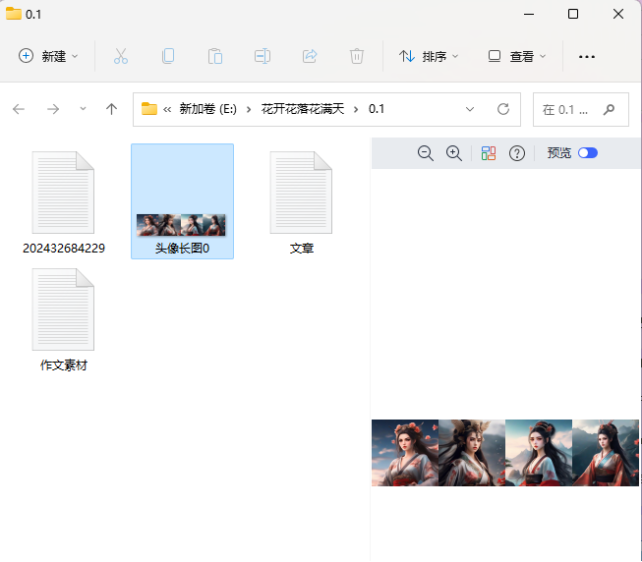
Task: Expand chevron after 花开花落花满天
Action: coord(356,109)
